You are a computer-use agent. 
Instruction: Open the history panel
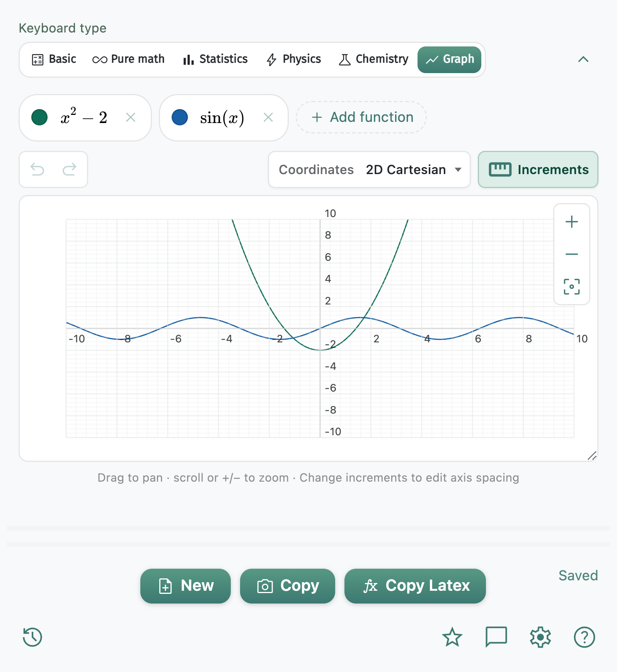[32, 637]
